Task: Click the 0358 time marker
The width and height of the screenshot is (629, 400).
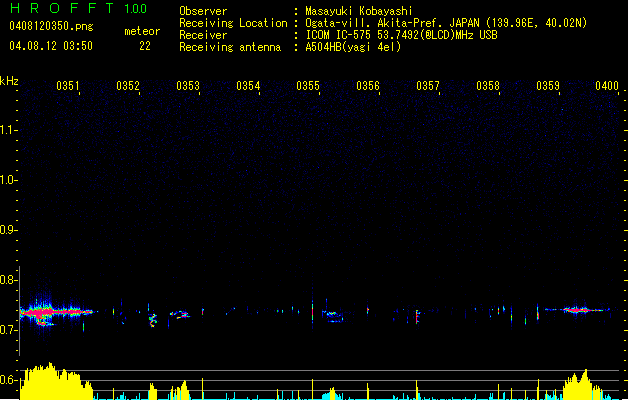Action: pos(488,86)
